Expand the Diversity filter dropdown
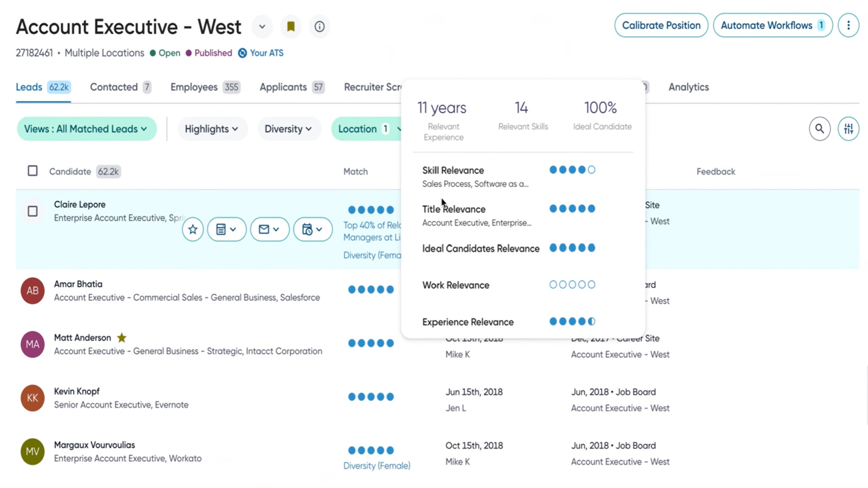The height and width of the screenshot is (488, 868). pos(289,129)
